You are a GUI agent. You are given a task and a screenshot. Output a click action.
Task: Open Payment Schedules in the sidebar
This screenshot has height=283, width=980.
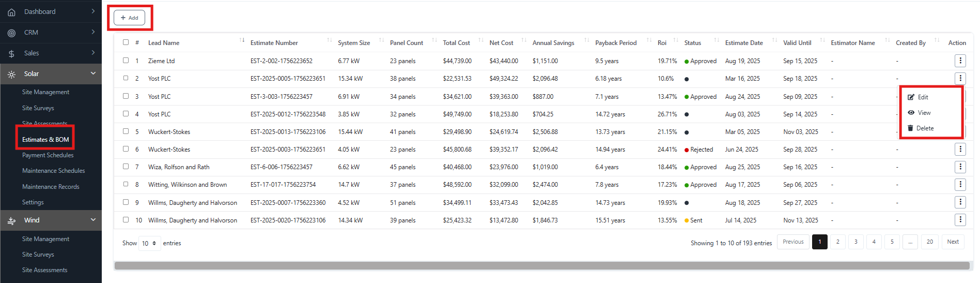click(48, 155)
